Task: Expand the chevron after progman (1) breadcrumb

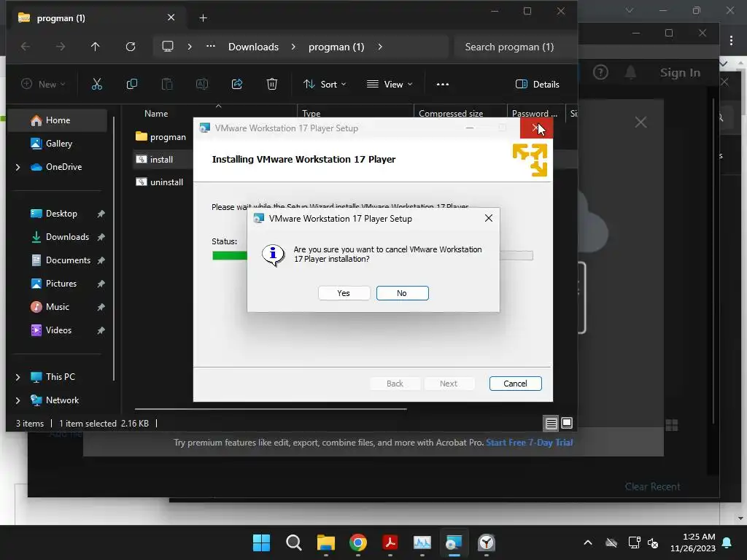Action: (x=379, y=47)
